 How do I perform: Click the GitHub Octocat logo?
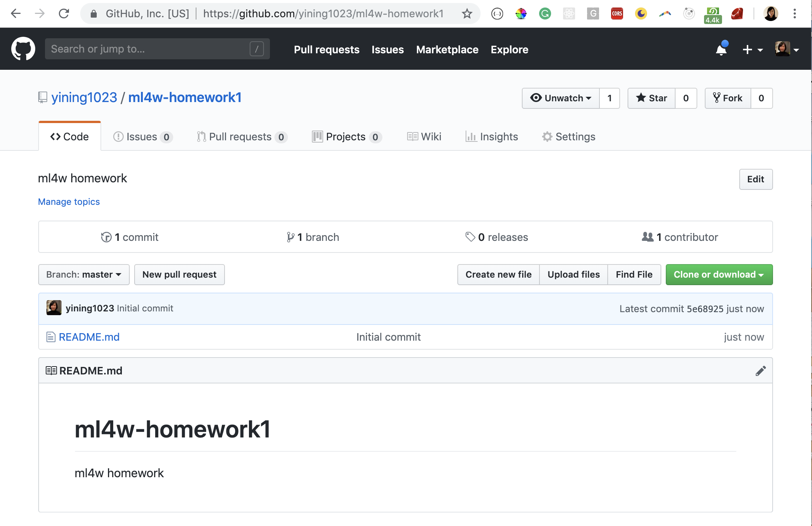pos(23,49)
